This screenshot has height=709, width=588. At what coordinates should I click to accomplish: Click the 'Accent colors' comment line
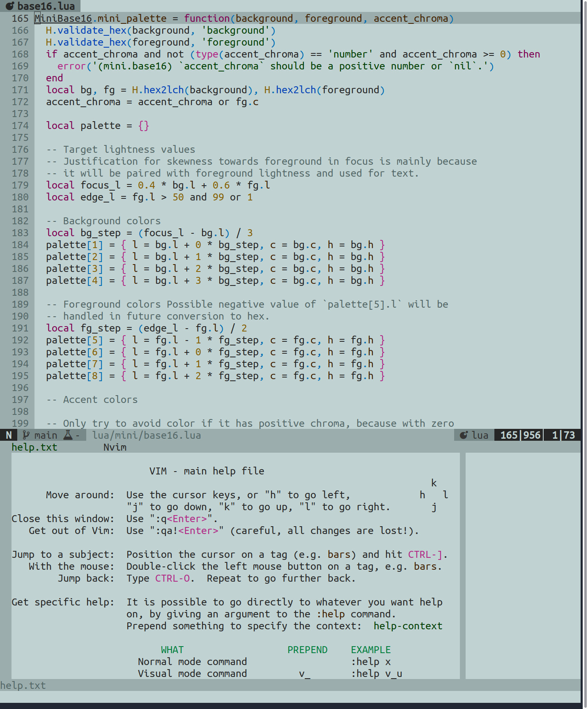coord(100,400)
